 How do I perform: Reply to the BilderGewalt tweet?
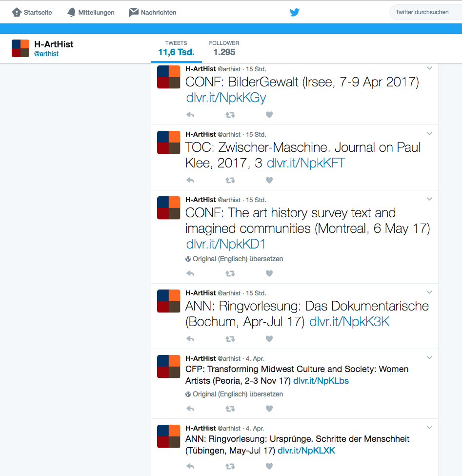[x=190, y=115]
